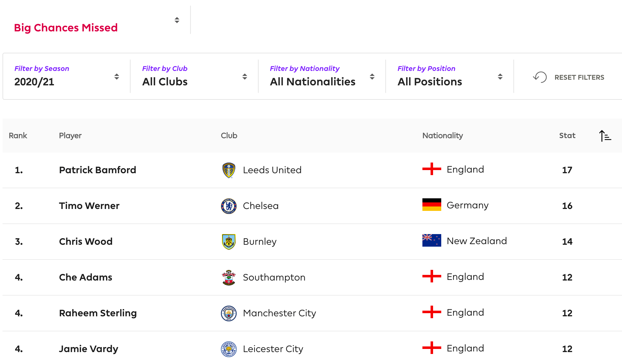
Task: Click the Burnley club crest
Action: point(229,242)
